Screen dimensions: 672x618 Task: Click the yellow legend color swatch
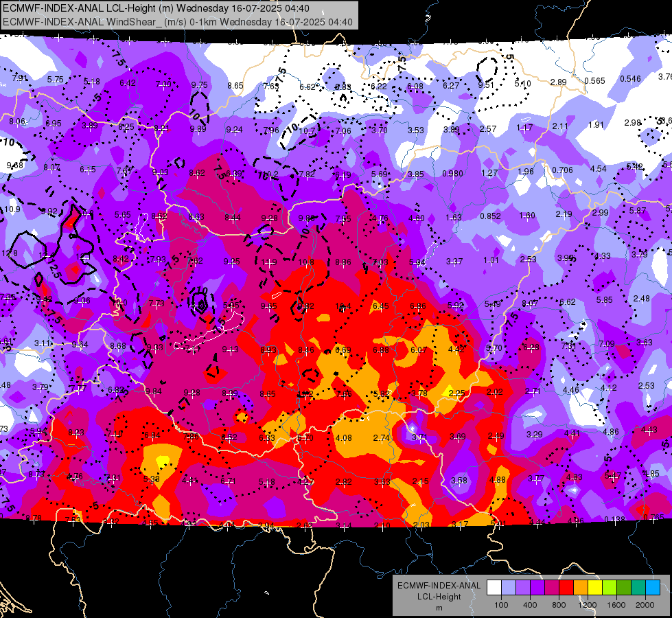click(595, 588)
